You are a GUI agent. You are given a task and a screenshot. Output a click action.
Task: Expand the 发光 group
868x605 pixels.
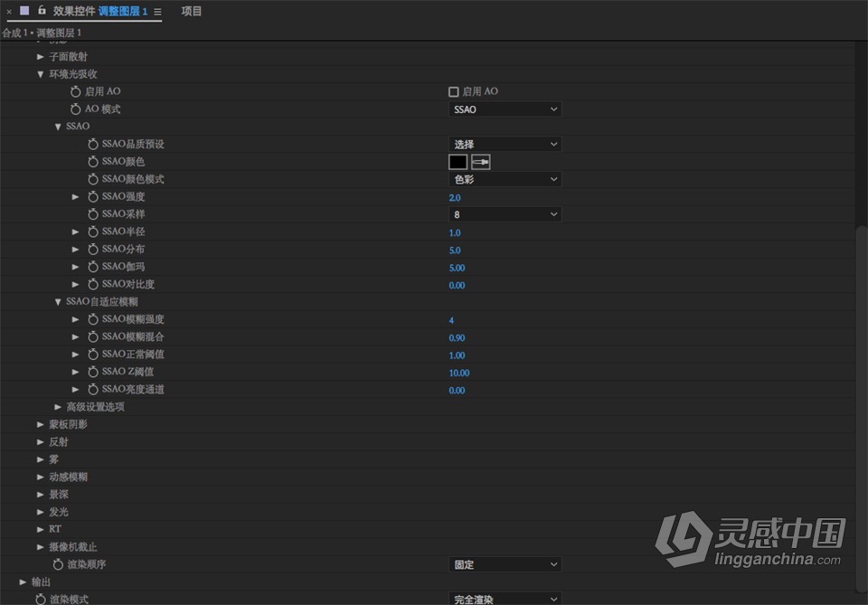point(41,512)
